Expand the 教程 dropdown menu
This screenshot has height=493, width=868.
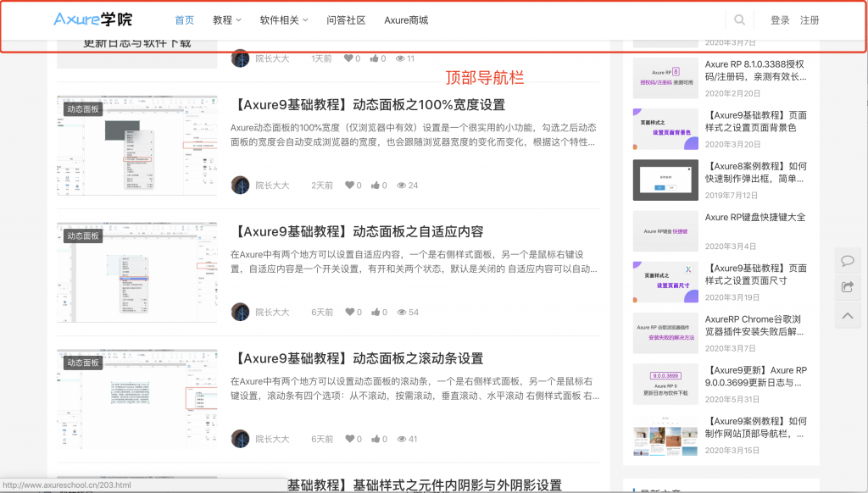coord(226,20)
